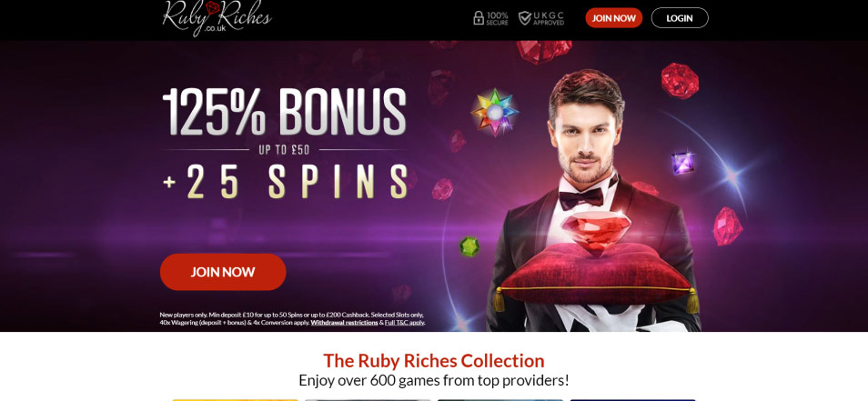Click the rainbow star gem
This screenshot has width=868, height=401.
pyautogui.click(x=494, y=112)
